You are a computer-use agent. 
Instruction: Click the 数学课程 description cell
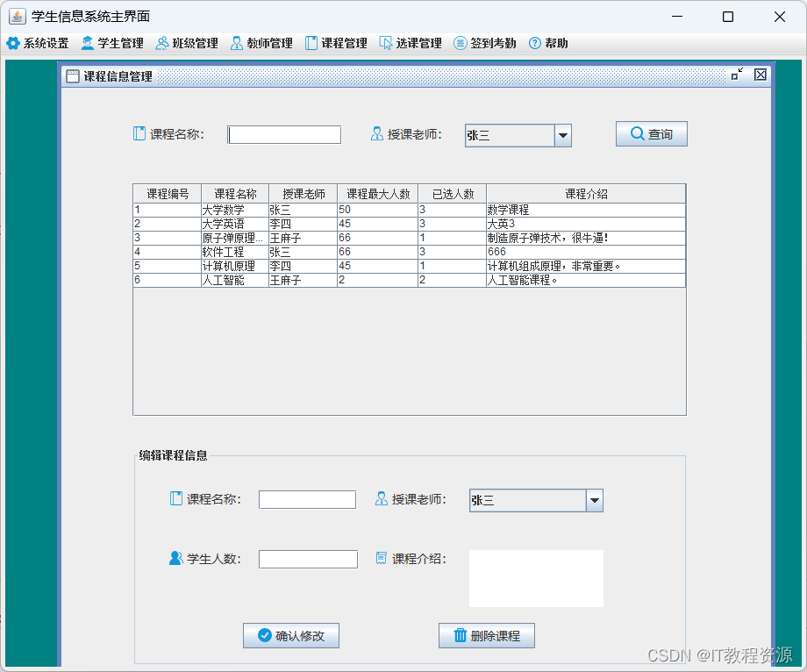[586, 210]
